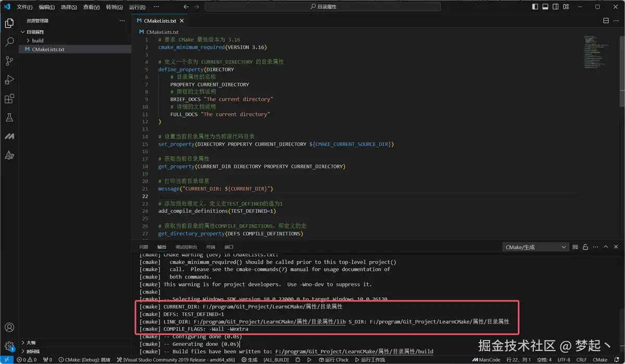
Task: Open the 转到(G) menu
Action: [114, 7]
